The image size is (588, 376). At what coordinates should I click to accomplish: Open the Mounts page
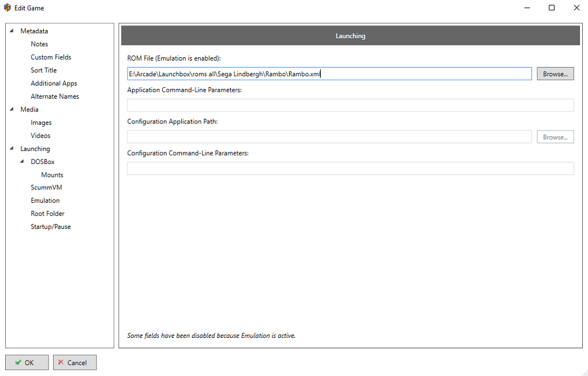tap(52, 175)
